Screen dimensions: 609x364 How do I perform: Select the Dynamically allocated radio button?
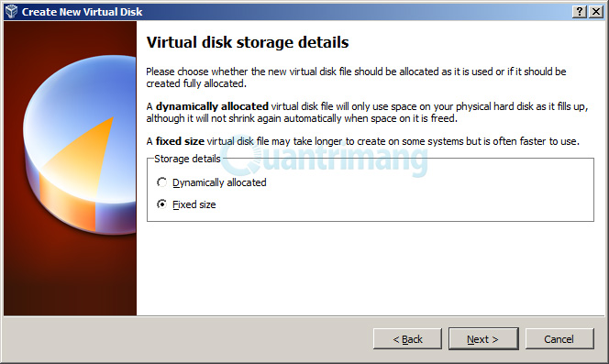click(162, 182)
